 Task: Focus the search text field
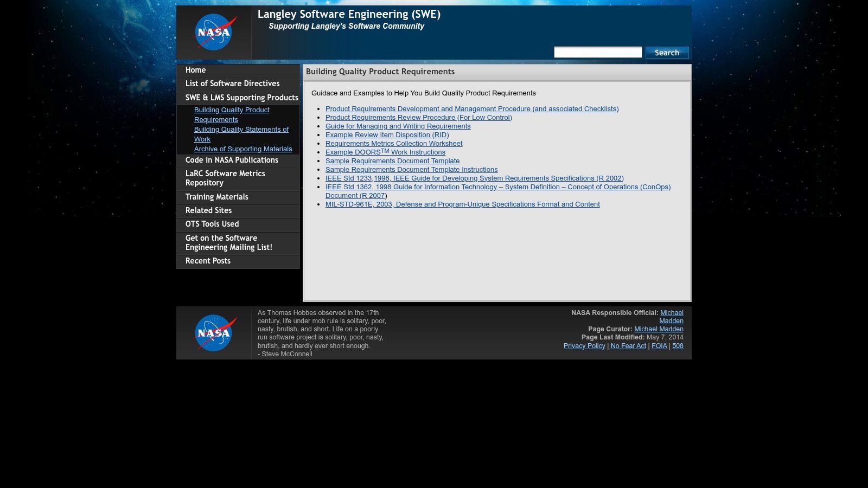click(598, 52)
